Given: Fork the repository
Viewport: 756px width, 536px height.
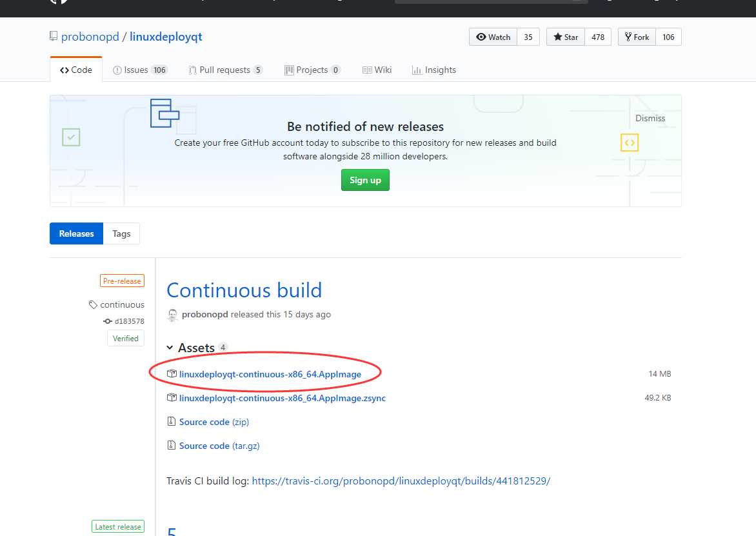Looking at the screenshot, I should coord(637,37).
